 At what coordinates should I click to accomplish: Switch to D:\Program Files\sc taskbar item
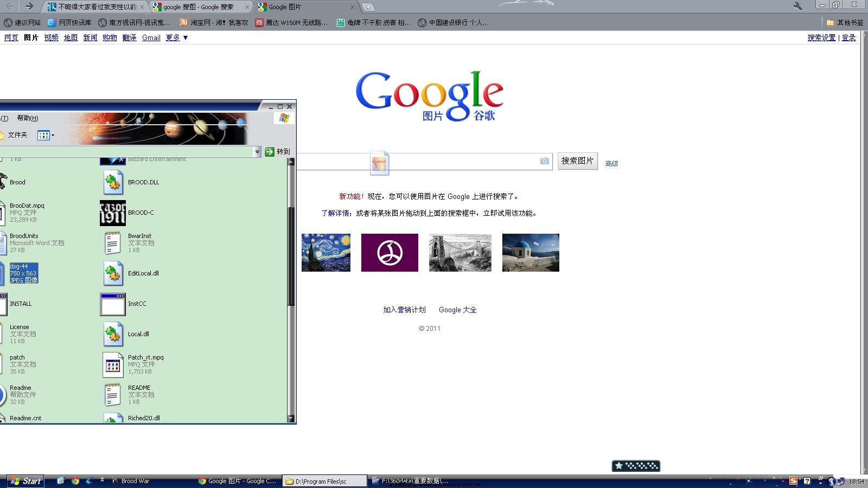click(x=324, y=481)
